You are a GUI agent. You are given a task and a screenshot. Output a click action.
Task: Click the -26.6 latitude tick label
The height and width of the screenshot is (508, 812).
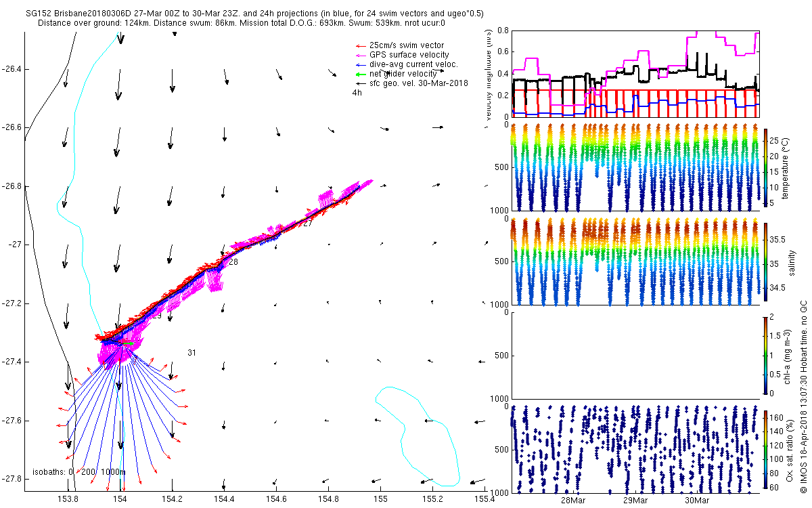point(12,127)
